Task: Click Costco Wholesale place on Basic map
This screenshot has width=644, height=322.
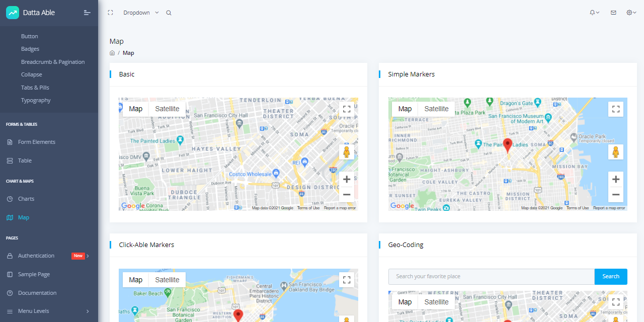Action: click(254, 174)
